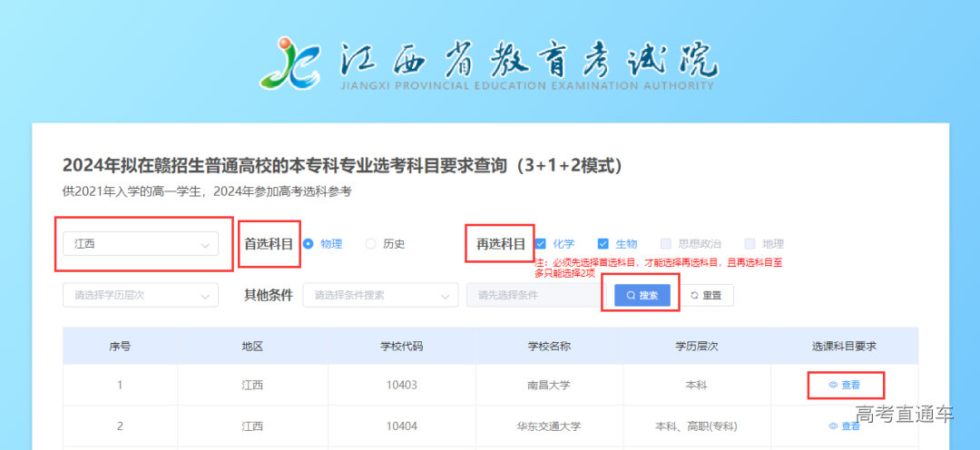This screenshot has height=450, width=980.
Task: Expand the 请选择学历层次 dropdown
Action: (x=141, y=295)
